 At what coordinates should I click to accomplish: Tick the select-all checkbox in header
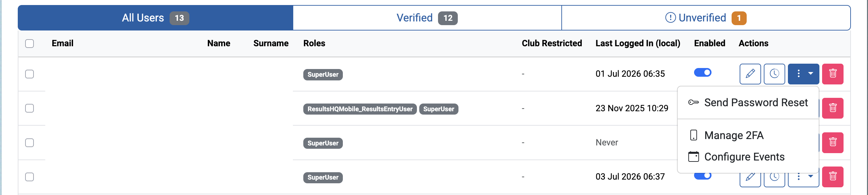pos(29,44)
